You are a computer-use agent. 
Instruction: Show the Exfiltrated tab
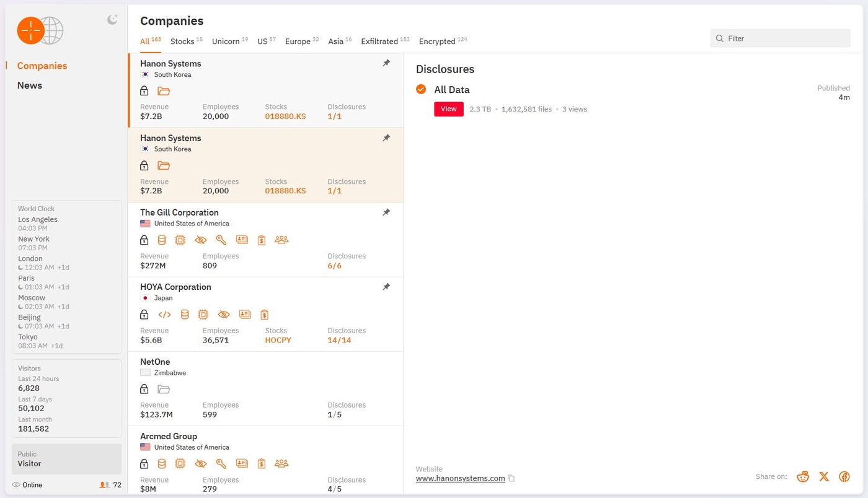point(385,41)
